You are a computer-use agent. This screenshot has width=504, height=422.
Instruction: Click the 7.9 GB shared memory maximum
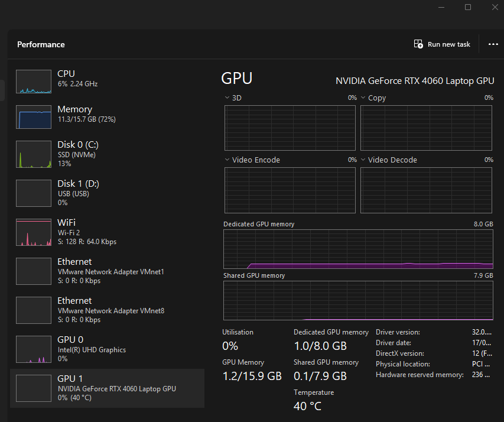[x=483, y=275]
